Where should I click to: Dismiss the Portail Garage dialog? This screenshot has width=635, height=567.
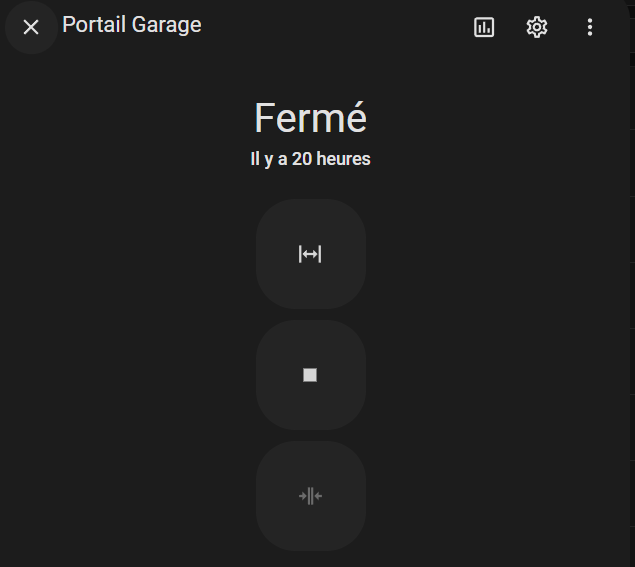[x=31, y=27]
